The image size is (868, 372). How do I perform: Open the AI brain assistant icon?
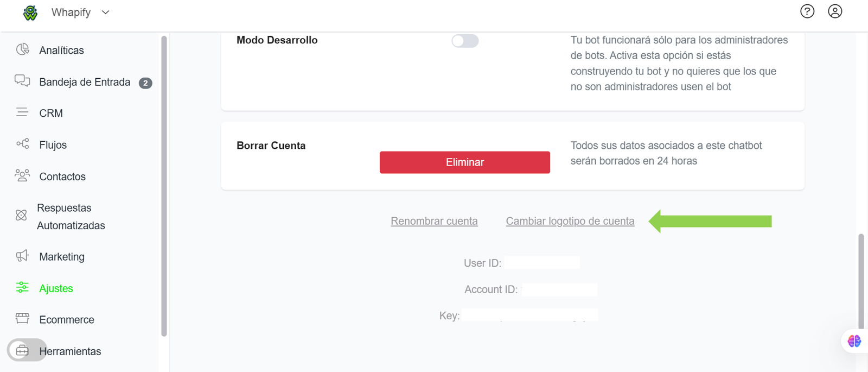(x=854, y=341)
